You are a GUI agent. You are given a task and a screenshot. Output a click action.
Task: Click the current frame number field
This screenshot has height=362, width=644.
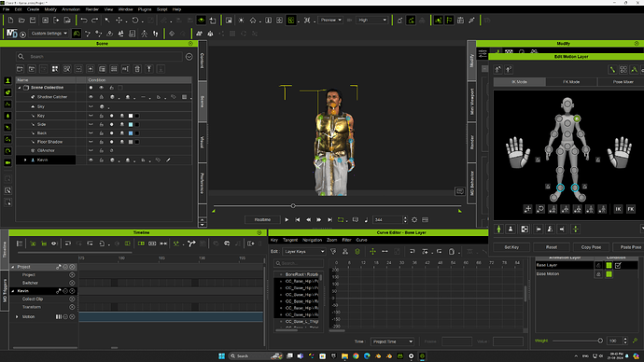[x=387, y=220]
